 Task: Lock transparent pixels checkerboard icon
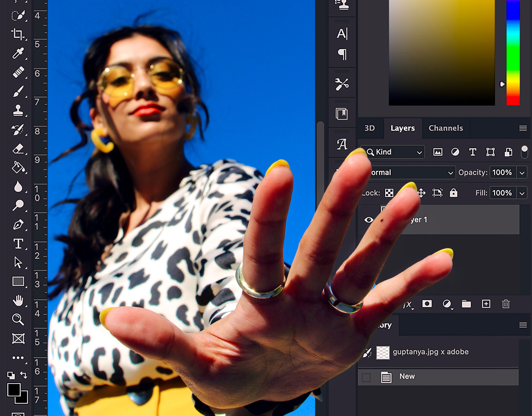389,193
